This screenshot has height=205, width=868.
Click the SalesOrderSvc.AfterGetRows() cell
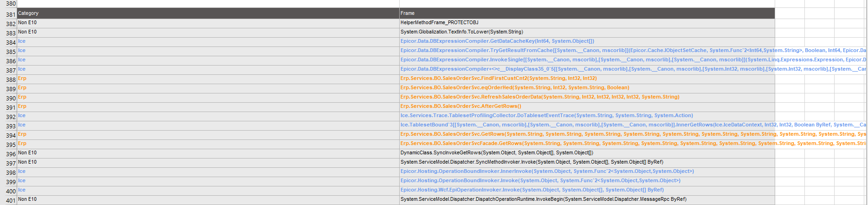[x=587, y=106]
